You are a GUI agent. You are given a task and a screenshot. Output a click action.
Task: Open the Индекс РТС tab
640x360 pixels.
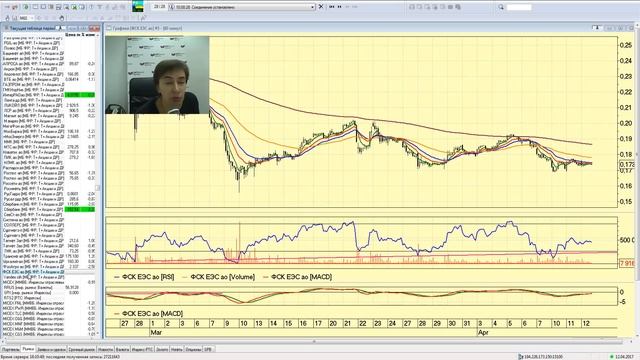(142, 349)
